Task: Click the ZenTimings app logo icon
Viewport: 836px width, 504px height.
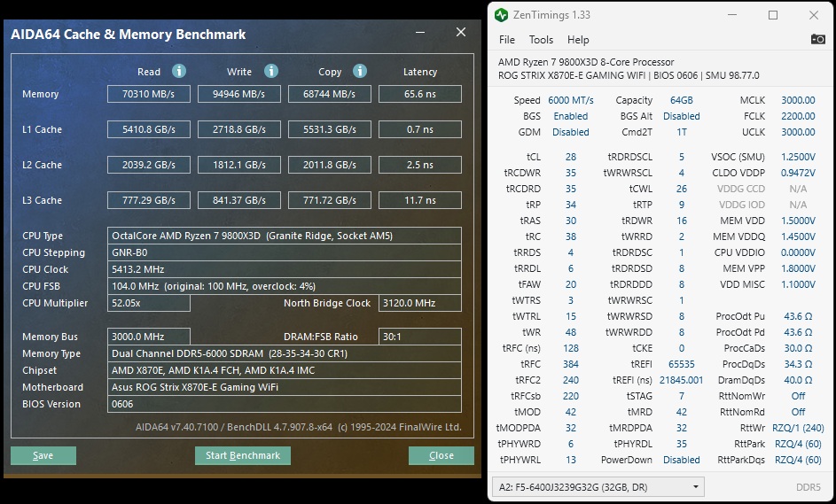Action: coord(501,15)
